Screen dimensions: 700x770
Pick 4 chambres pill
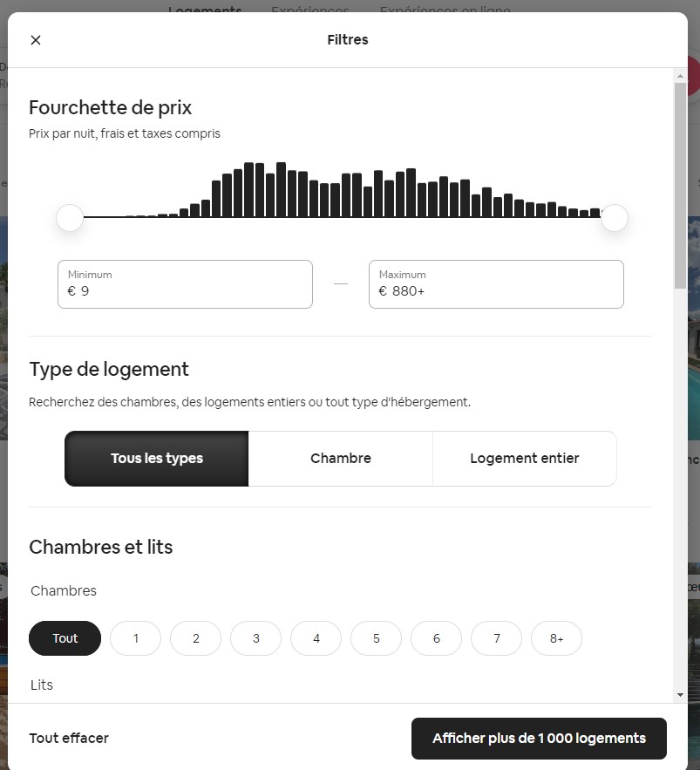(x=316, y=638)
